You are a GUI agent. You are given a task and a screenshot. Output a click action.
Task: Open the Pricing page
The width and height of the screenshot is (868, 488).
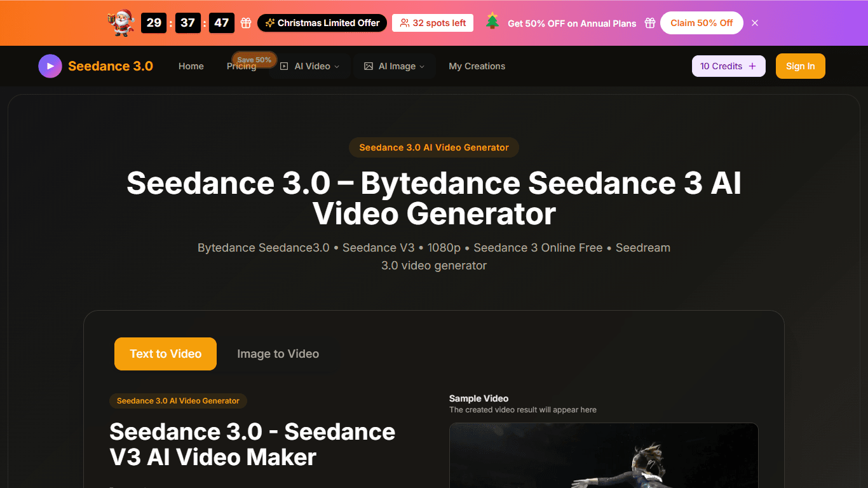tap(241, 66)
